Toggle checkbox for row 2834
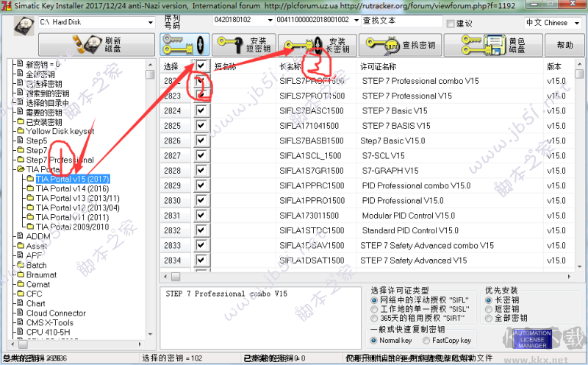This screenshot has height=365, width=588. (201, 260)
